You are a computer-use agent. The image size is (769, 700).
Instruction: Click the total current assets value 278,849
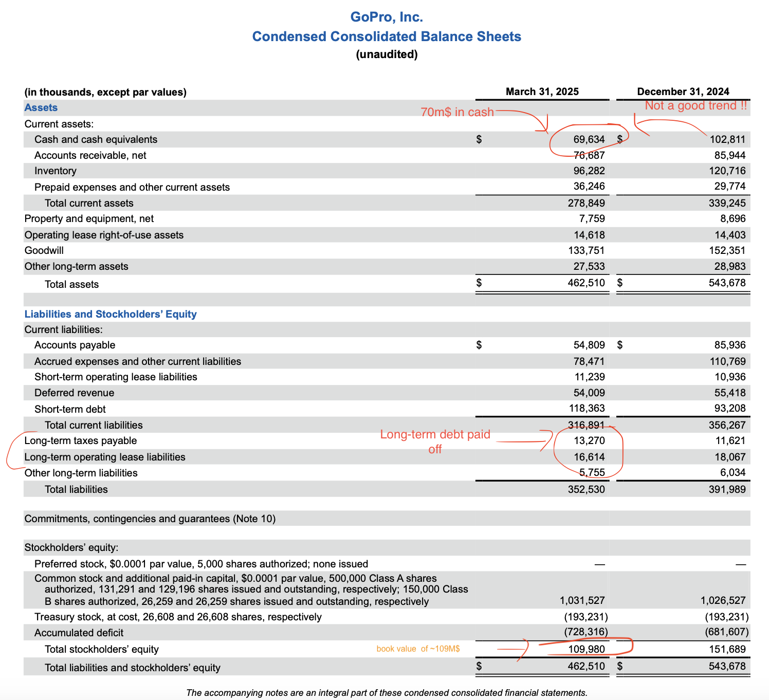pyautogui.click(x=587, y=203)
